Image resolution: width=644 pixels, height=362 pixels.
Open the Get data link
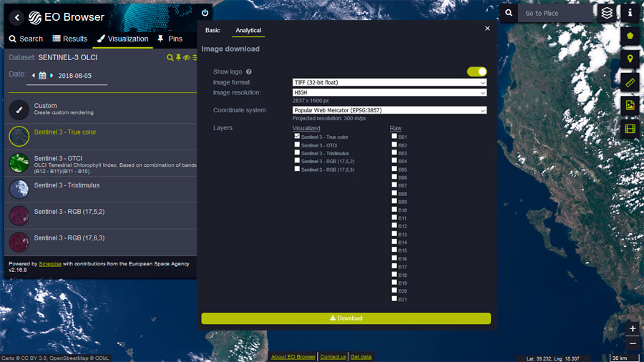pyautogui.click(x=361, y=357)
